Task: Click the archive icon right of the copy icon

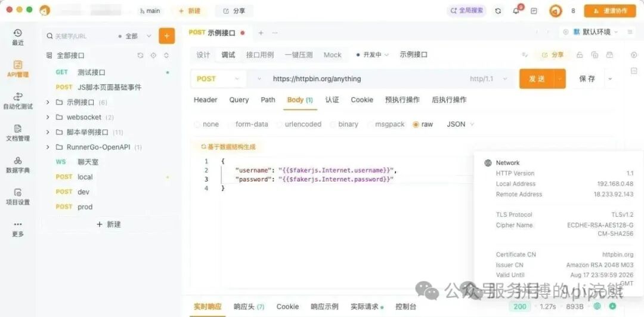Action: tap(609, 55)
